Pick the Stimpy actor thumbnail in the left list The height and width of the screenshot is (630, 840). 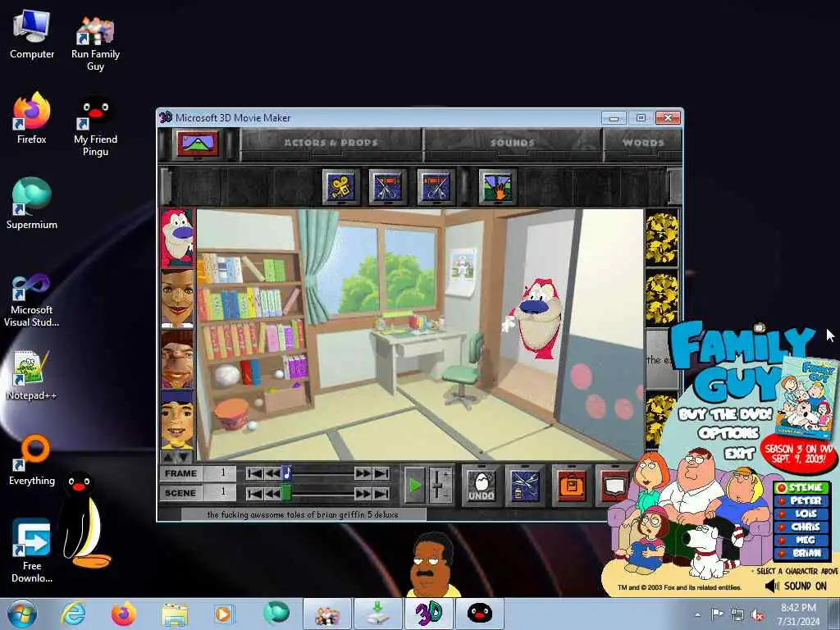click(x=177, y=239)
